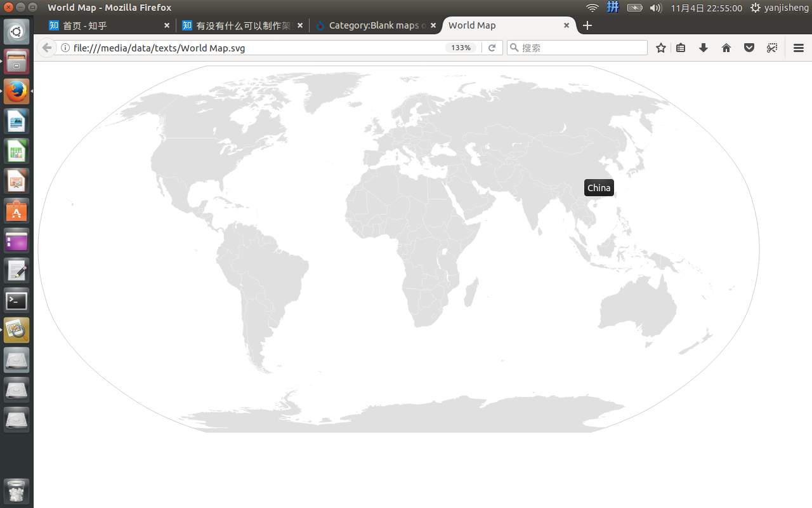Save page to Pocket icon
Viewport: 812px width, 508px height.
point(749,48)
